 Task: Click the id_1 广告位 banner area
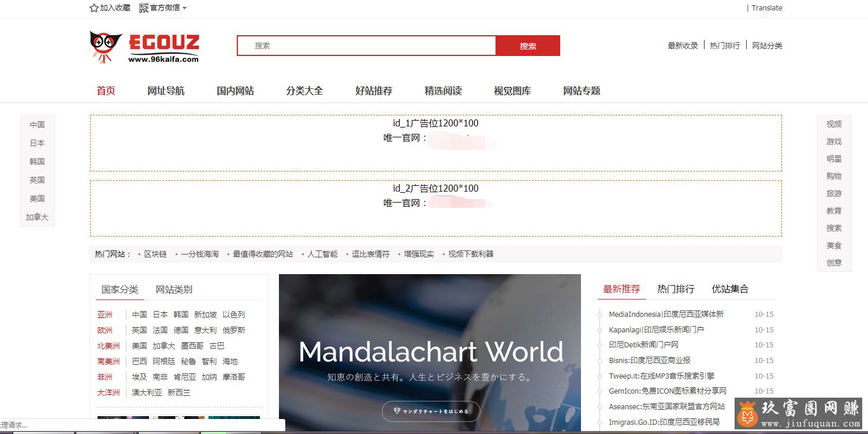coord(436,143)
